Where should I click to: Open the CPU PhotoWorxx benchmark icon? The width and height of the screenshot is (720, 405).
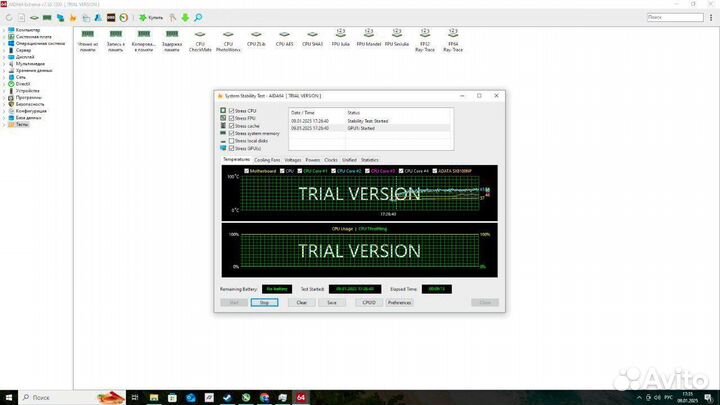pos(228,37)
